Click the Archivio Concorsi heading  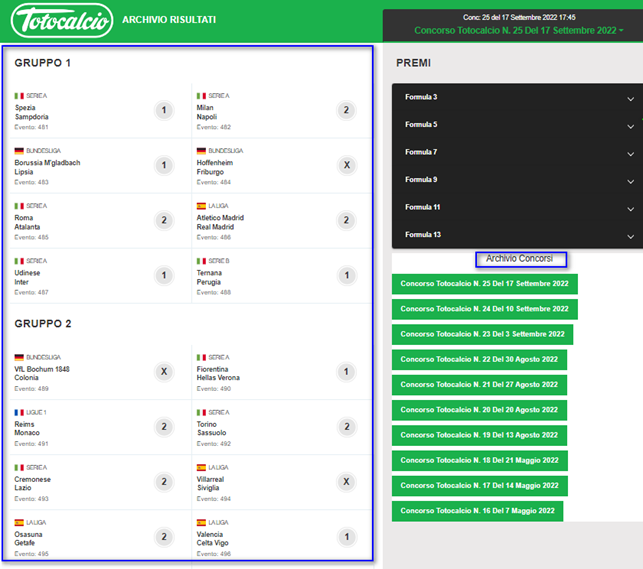point(520,259)
